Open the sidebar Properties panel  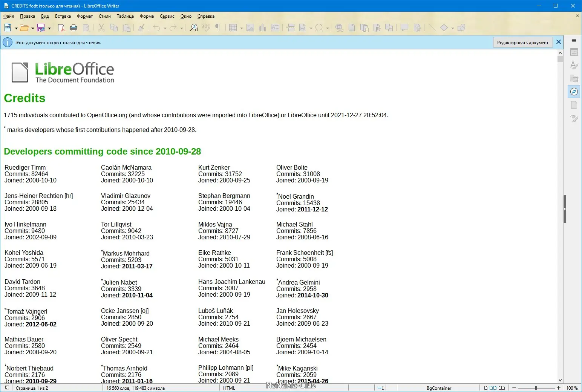pyautogui.click(x=574, y=52)
